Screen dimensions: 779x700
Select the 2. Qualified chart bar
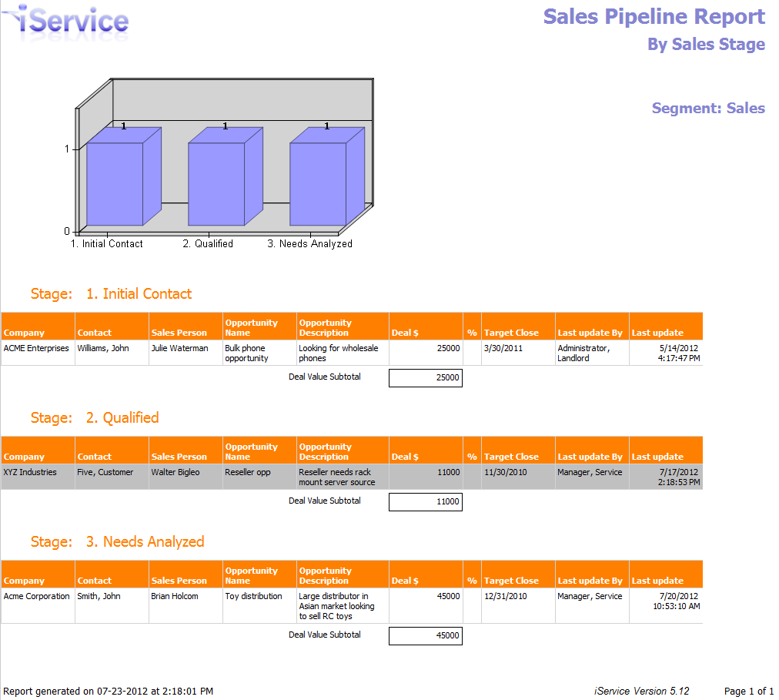[225, 176]
